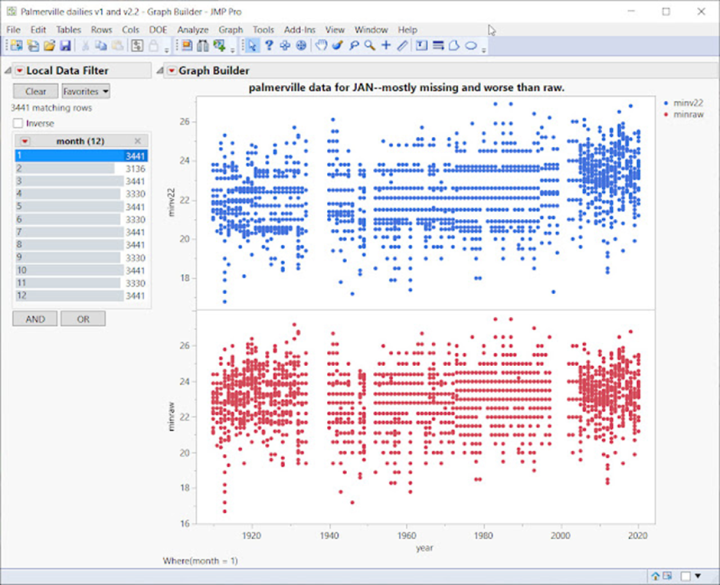Click the Clear button
This screenshot has width=720, height=585.
click(35, 91)
